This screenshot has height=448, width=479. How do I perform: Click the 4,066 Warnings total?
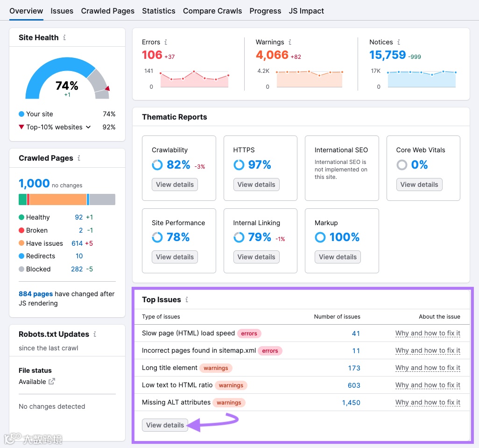[272, 55]
